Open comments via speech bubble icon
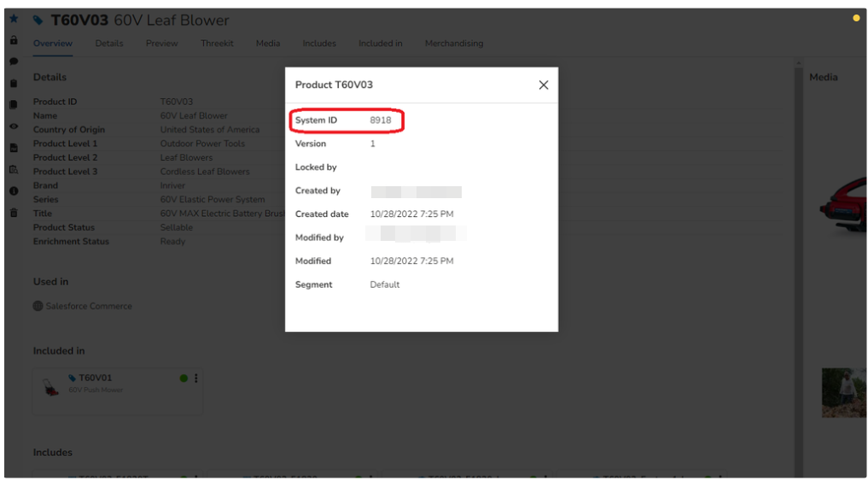This screenshot has height=486, width=868. 13,61
